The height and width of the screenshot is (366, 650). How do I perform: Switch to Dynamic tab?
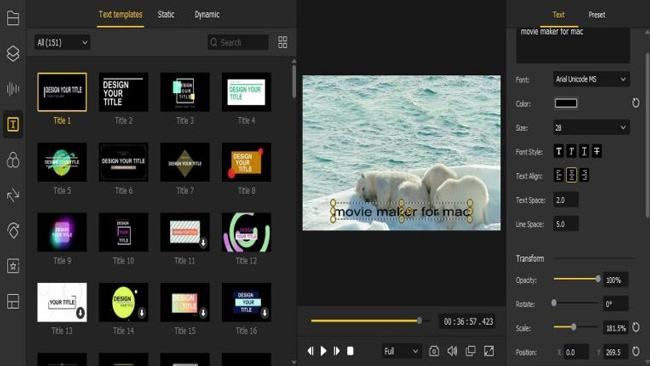coord(207,15)
